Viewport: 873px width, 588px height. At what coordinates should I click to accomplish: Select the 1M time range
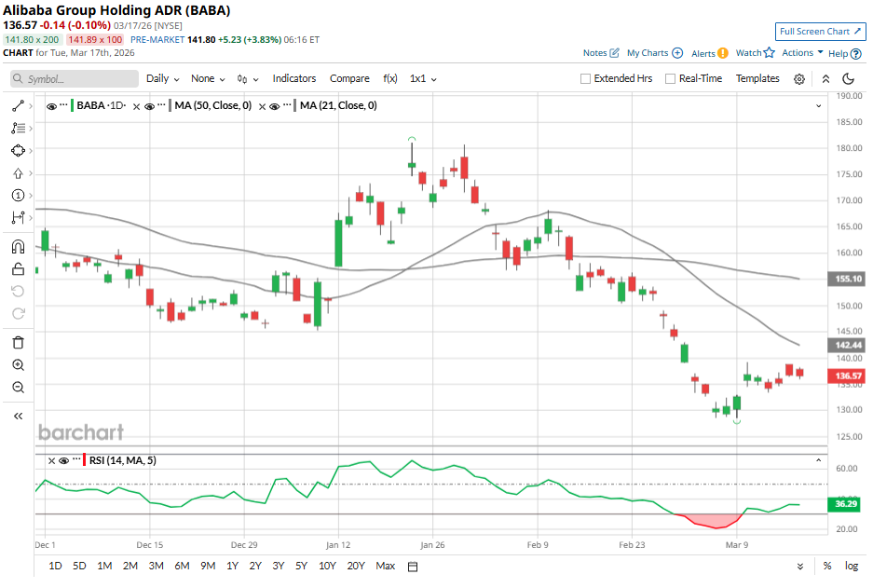click(104, 567)
